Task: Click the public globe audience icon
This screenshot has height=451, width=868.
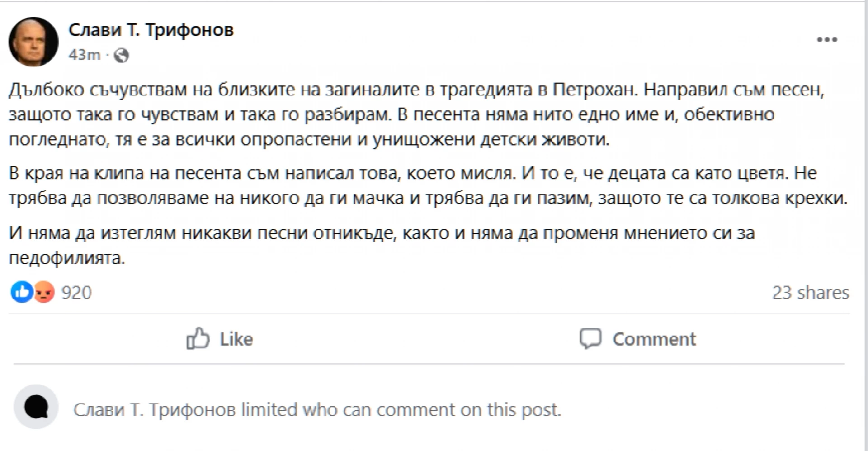Action: click(x=121, y=55)
